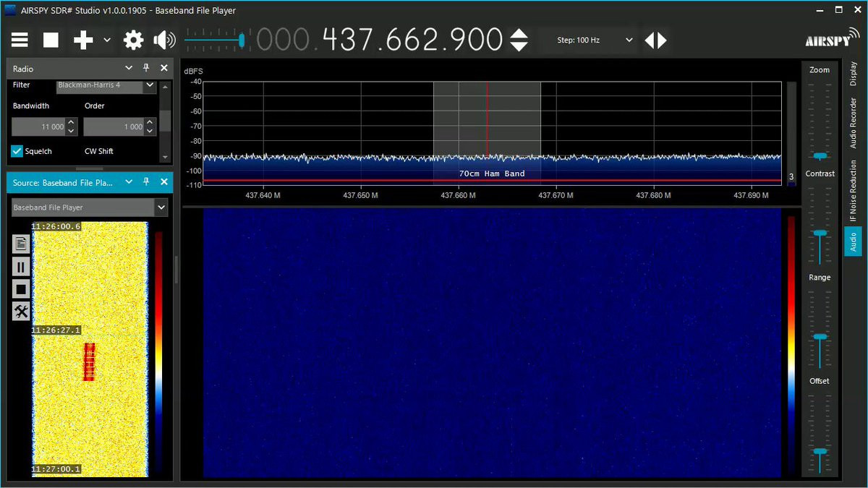
Task: Open the file player tools icon
Action: 21,312
